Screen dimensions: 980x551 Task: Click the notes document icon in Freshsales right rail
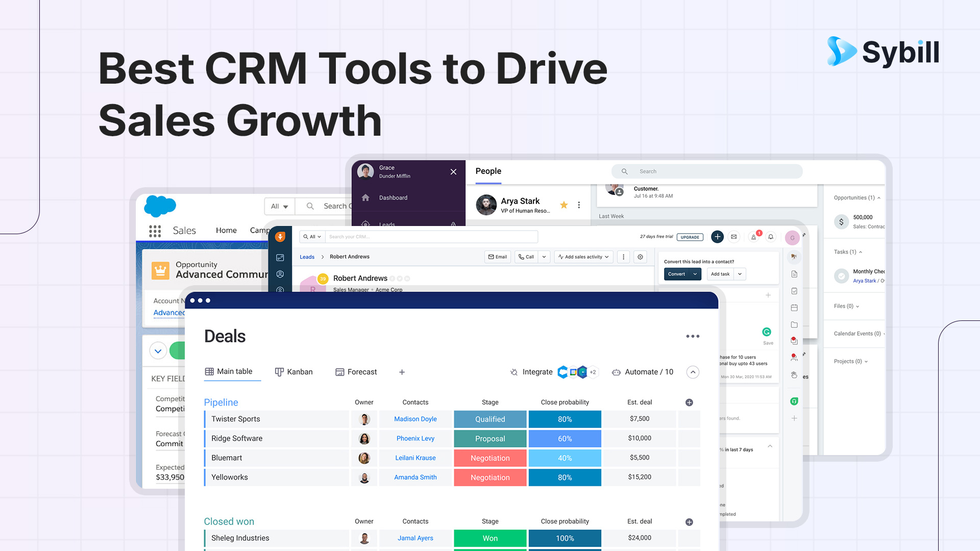click(x=794, y=274)
